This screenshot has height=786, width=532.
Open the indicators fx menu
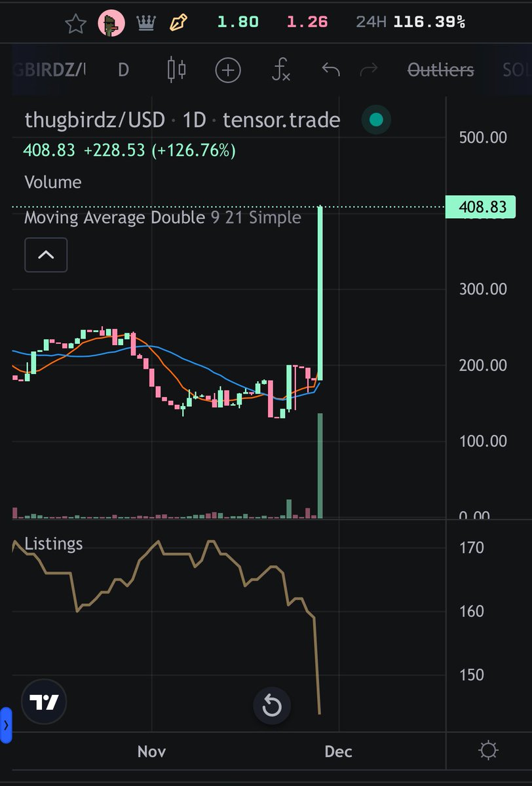[280, 69]
